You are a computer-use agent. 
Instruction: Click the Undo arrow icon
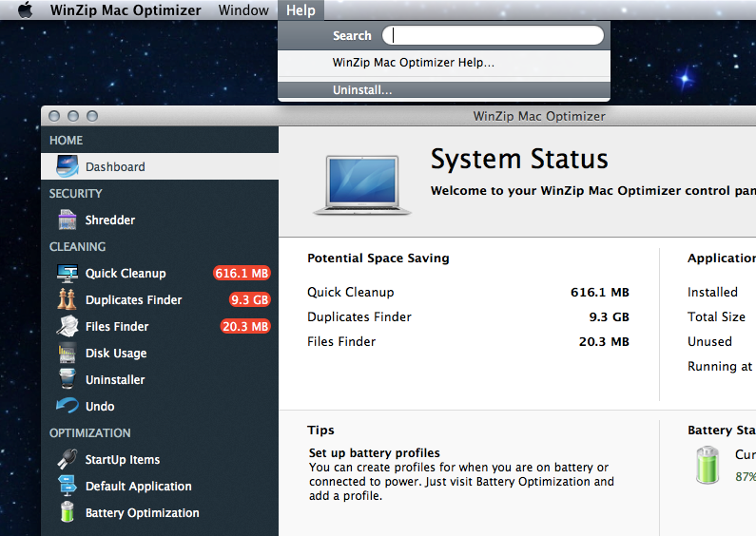pyautogui.click(x=68, y=406)
